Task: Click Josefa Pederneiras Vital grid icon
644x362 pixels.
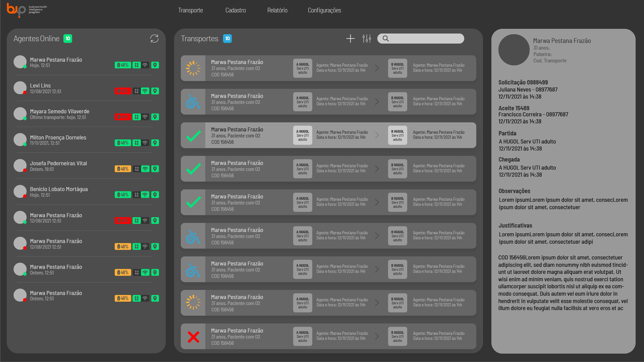Action: coord(137,169)
